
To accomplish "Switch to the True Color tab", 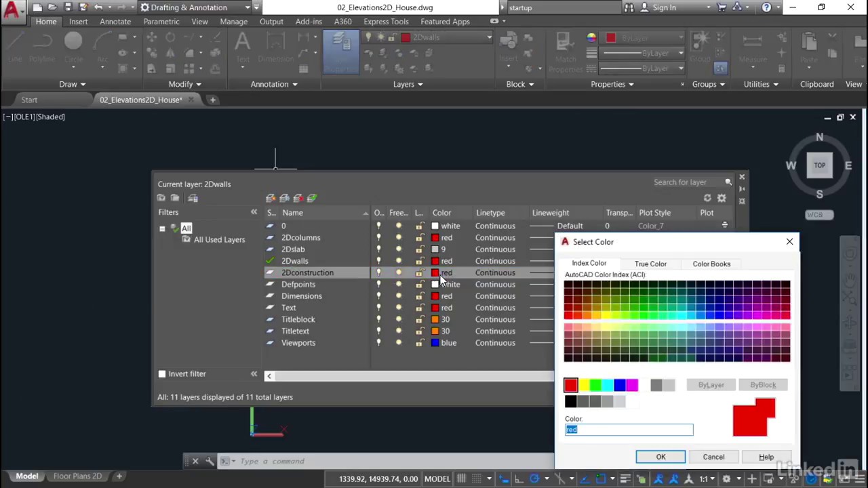I will click(650, 264).
